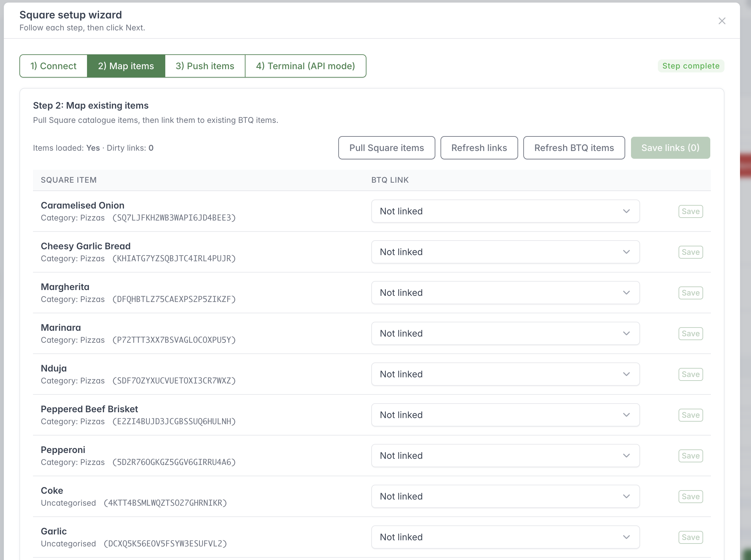Screen dimensions: 751x560
Task: Open the BTQ link dropdown for Cheesy Garlic Bread
Action: pos(505,252)
